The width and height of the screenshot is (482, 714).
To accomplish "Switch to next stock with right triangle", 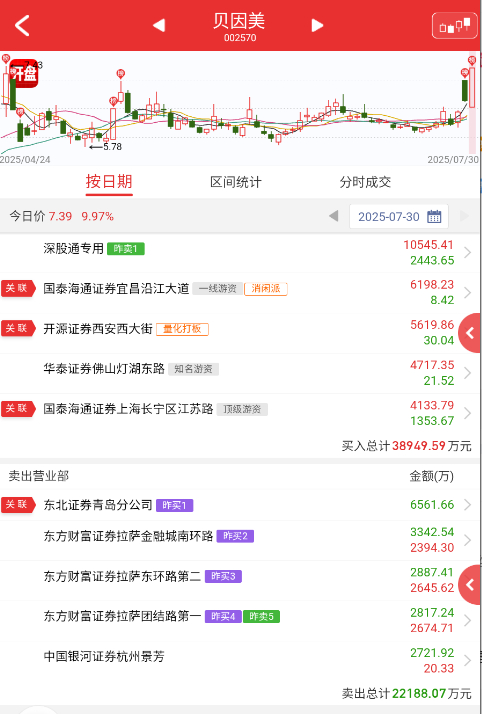I will (317, 25).
